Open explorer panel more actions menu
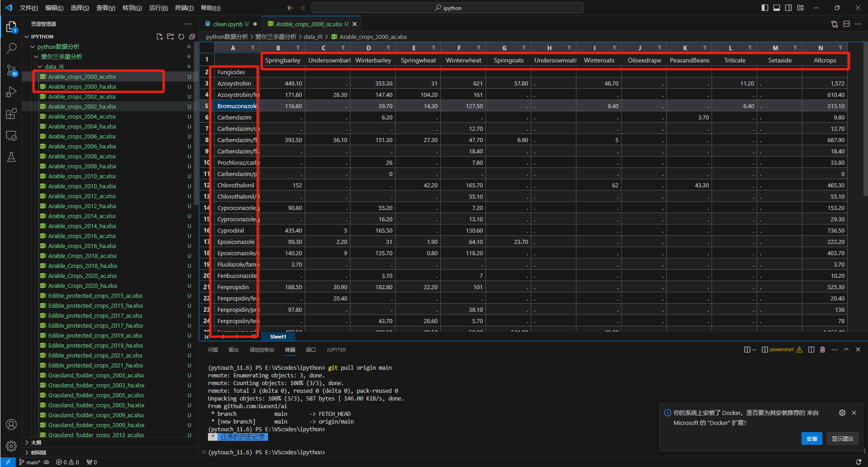 (x=188, y=24)
